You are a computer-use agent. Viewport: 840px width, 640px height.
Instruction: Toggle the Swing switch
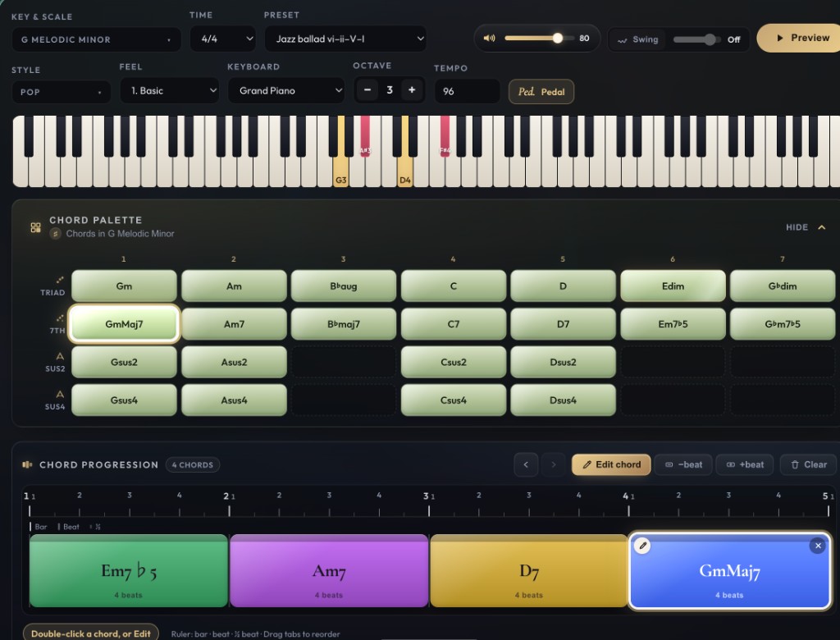(697, 39)
